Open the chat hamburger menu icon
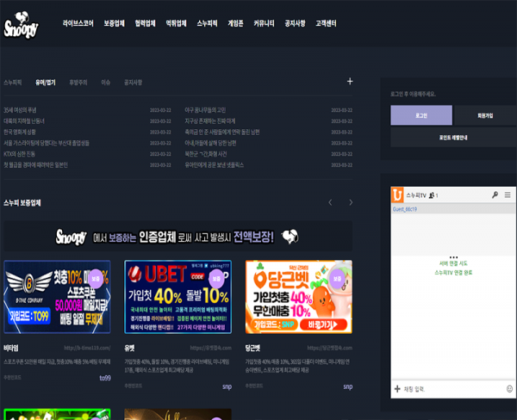 point(508,195)
